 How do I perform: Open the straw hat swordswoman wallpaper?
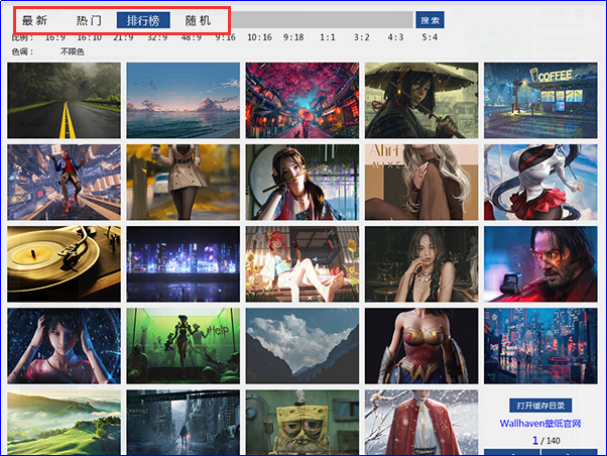422,100
